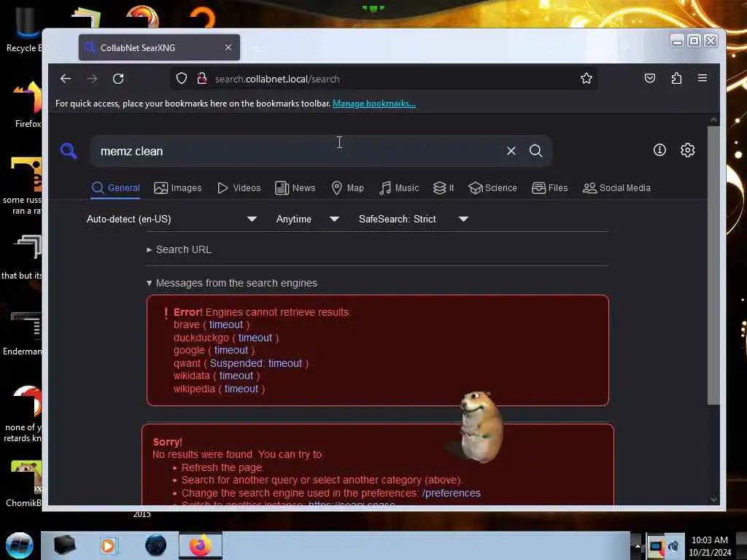The height and width of the screenshot is (560, 747).
Task: Go back with the browser back arrow
Action: point(66,79)
